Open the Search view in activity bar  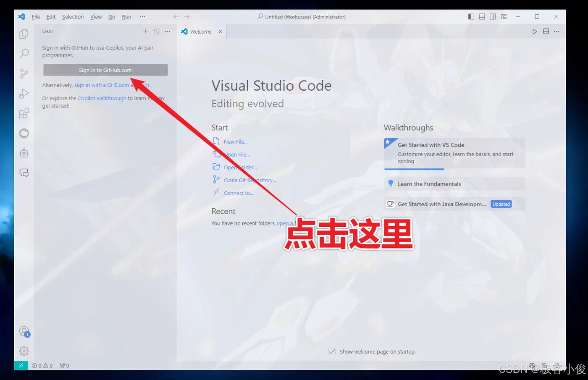[24, 54]
